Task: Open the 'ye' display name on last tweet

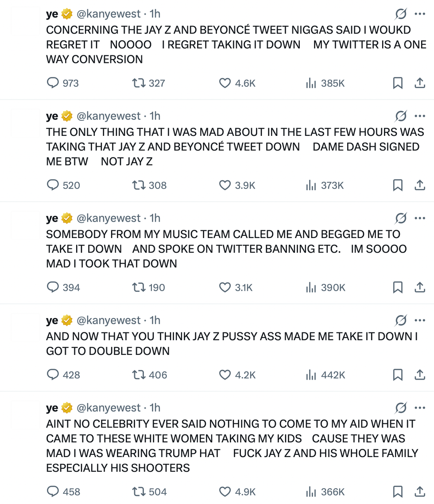Action: pos(52,408)
